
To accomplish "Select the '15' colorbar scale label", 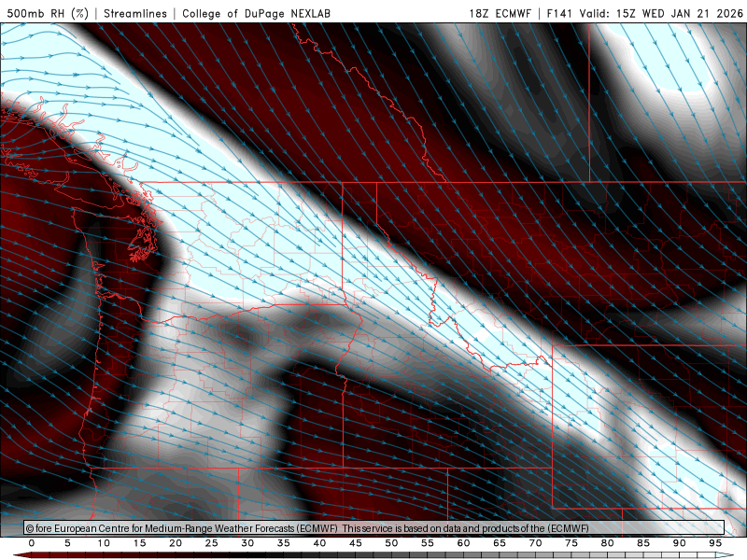I will (139, 543).
